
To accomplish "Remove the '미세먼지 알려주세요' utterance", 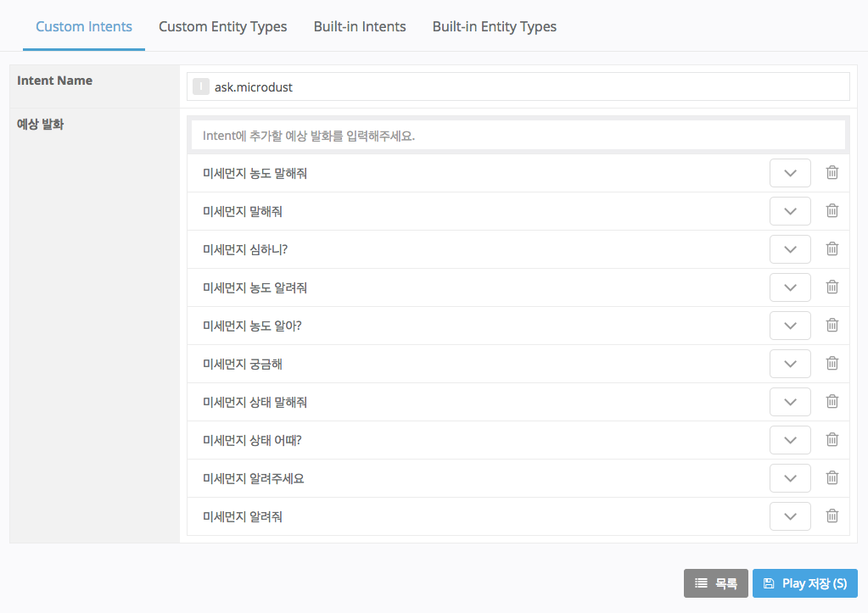I will tap(832, 477).
